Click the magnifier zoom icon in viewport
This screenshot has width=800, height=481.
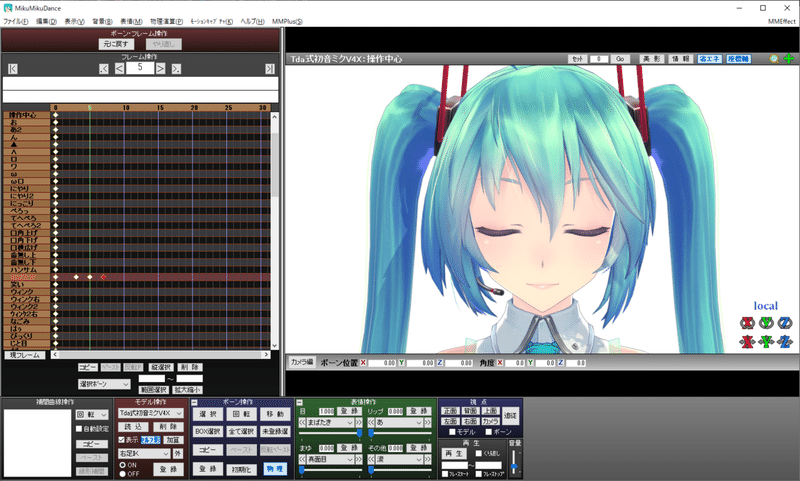(x=774, y=59)
